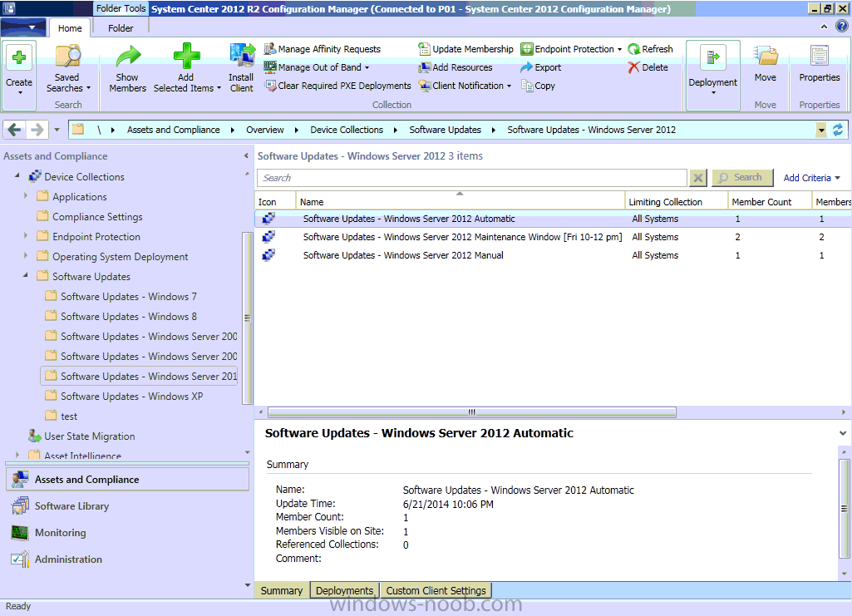Sort by Member Count column header
The width and height of the screenshot is (852, 616).
[770, 201]
